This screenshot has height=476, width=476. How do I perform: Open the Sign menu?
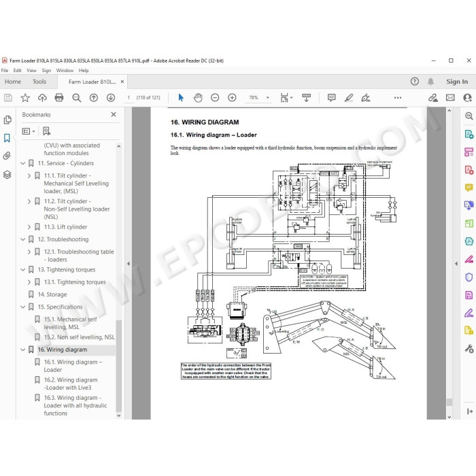click(46, 71)
